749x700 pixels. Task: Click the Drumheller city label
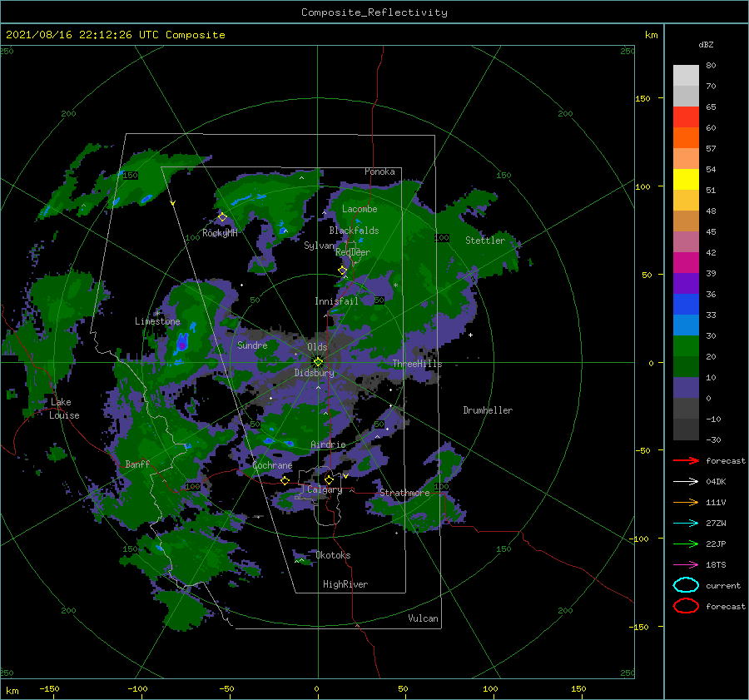click(x=488, y=410)
